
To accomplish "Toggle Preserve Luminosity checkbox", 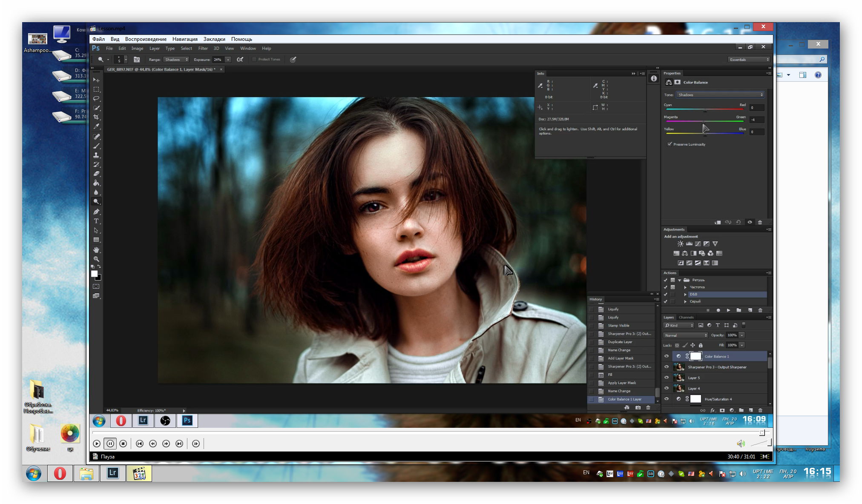I will 670,144.
